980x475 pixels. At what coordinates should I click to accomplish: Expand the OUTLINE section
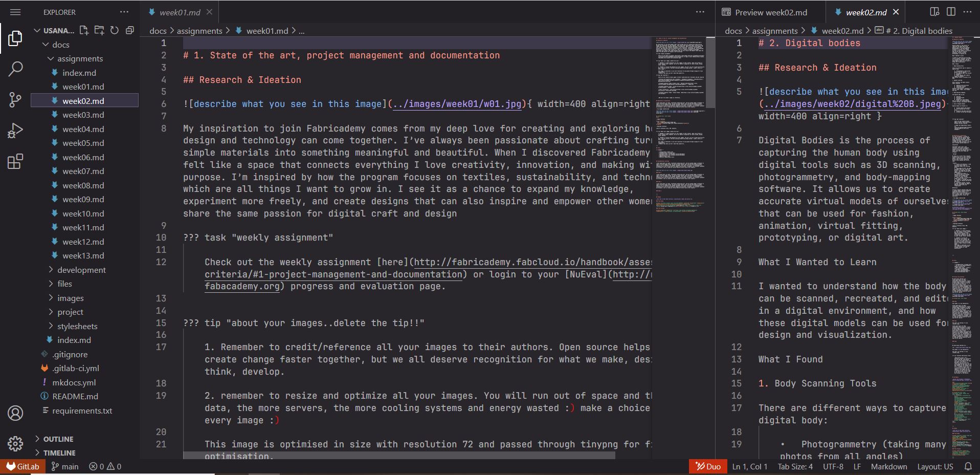coord(58,439)
